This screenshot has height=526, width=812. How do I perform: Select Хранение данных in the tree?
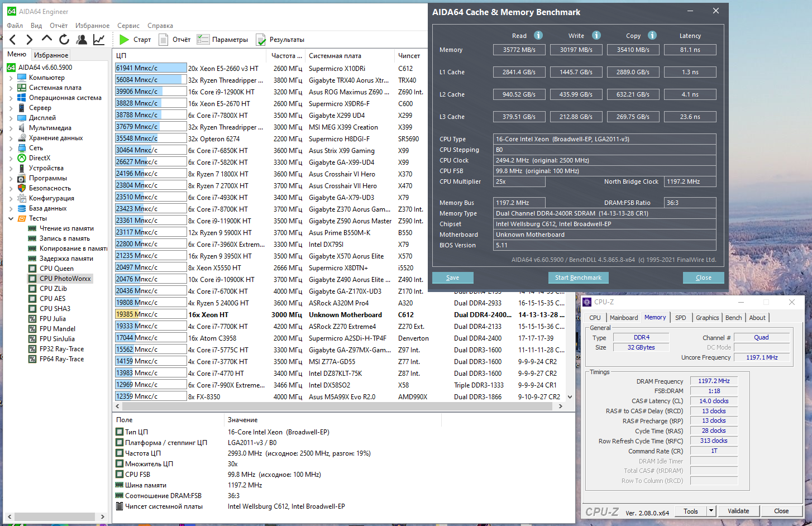click(55, 138)
